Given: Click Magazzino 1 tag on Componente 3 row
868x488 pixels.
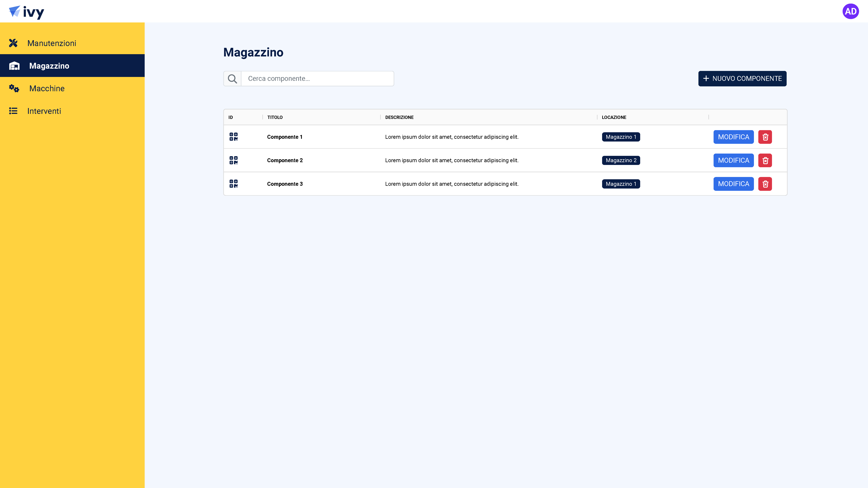Looking at the screenshot, I should [621, 184].
